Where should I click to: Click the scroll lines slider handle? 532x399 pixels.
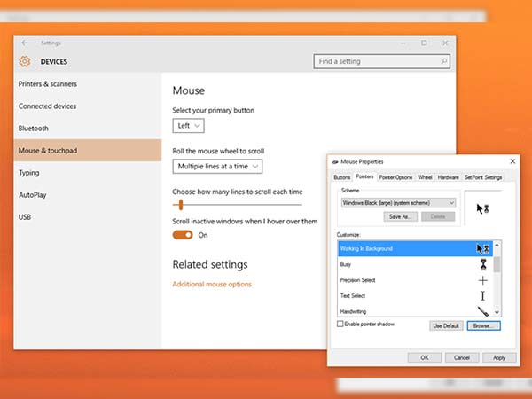pos(181,205)
